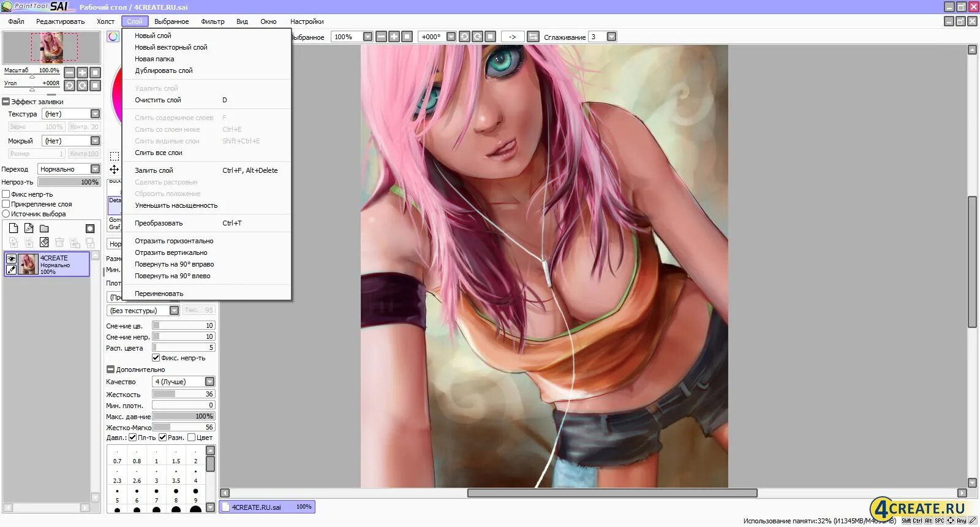Viewport: 980px width, 527px height.
Task: Rotate view counterclockwise in the navigator panel
Action: tap(70, 85)
